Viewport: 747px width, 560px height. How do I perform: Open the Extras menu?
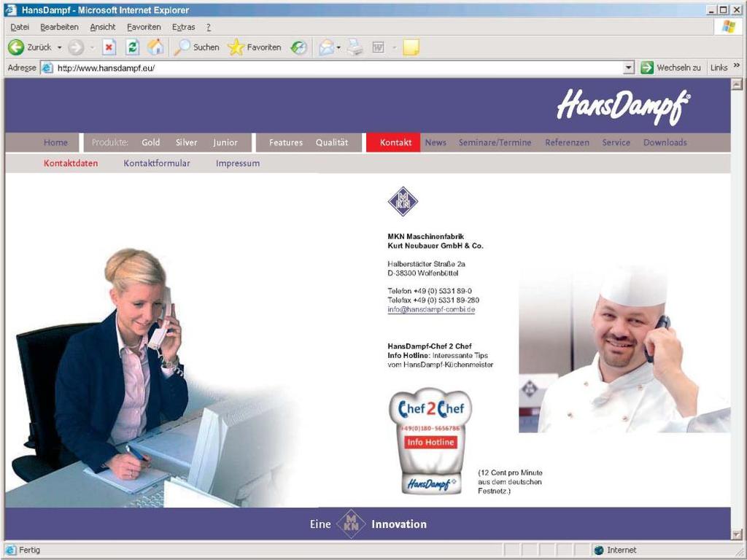click(x=183, y=27)
